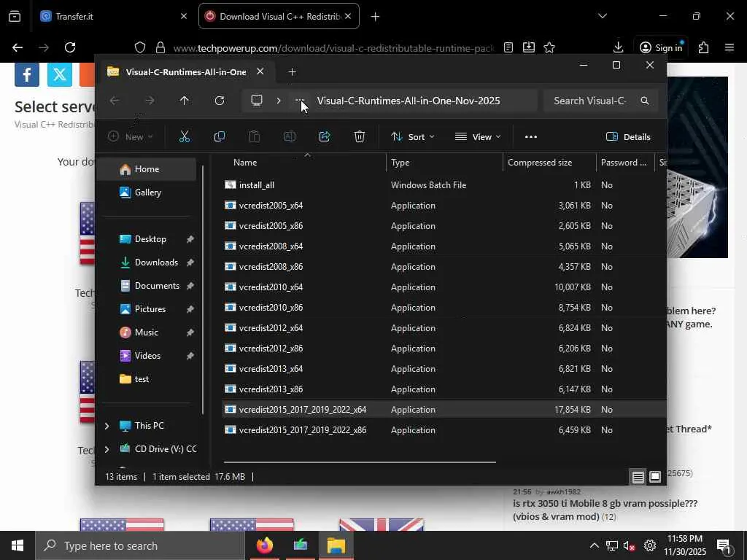
Task: Open Gallery in Explorer sidebar
Action: [x=146, y=192]
